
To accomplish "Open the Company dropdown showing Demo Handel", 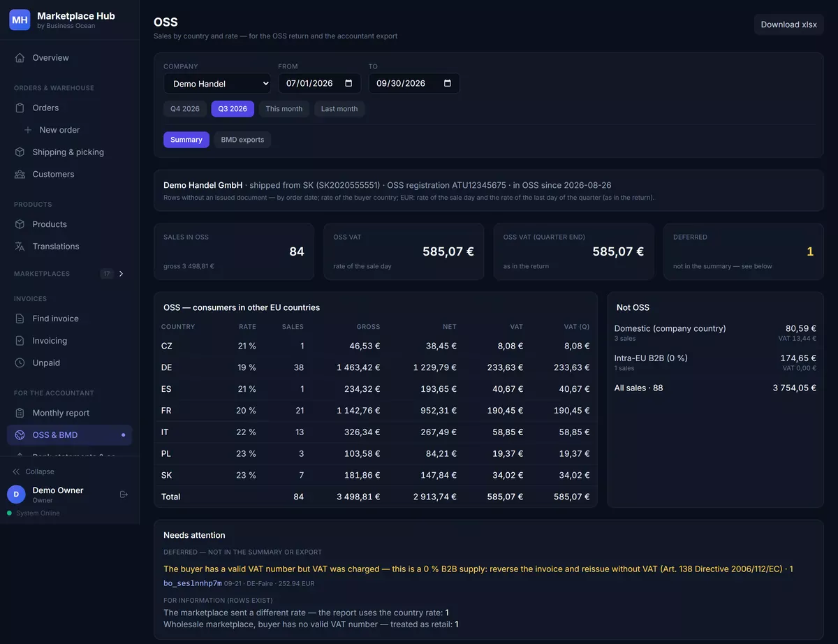I will 217,84.
